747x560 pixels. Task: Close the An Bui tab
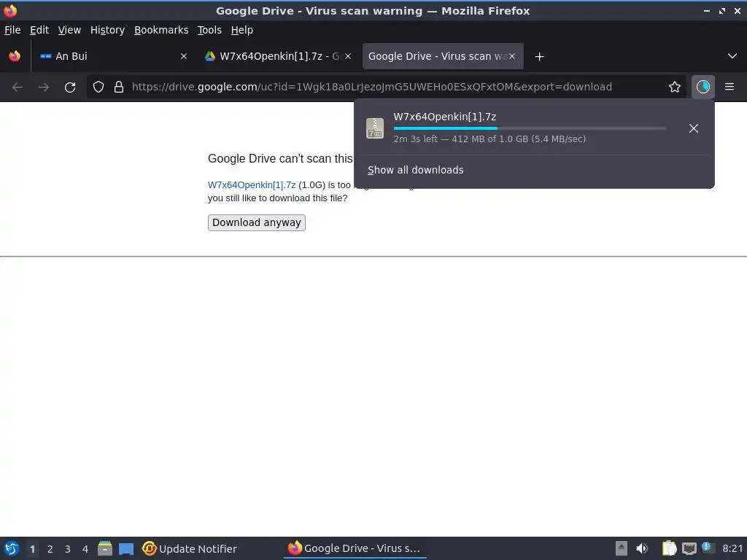tap(183, 56)
